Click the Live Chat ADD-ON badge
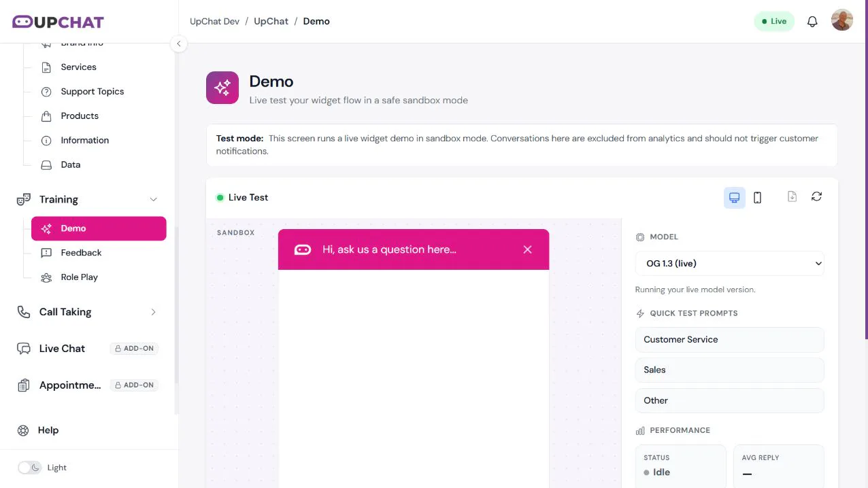The height and width of the screenshot is (488, 868). coord(134,349)
